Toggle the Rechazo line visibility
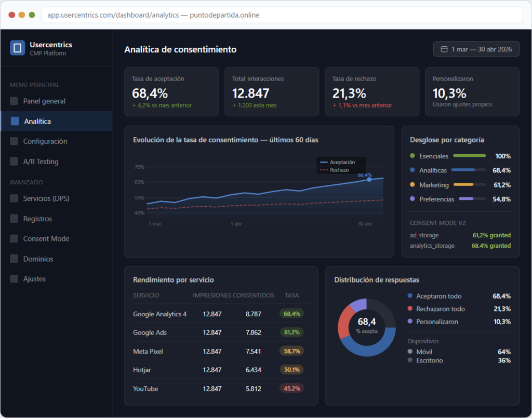The width and height of the screenshot is (532, 418). tap(339, 169)
